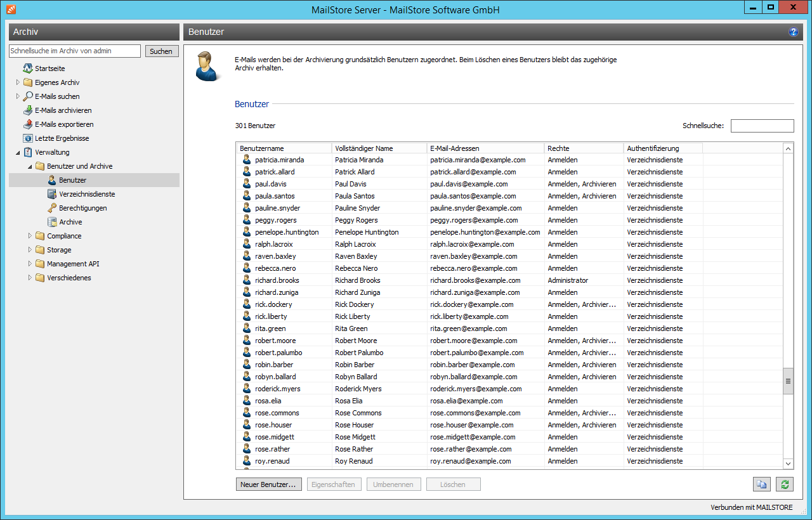Select the rose.houser user row

point(510,425)
